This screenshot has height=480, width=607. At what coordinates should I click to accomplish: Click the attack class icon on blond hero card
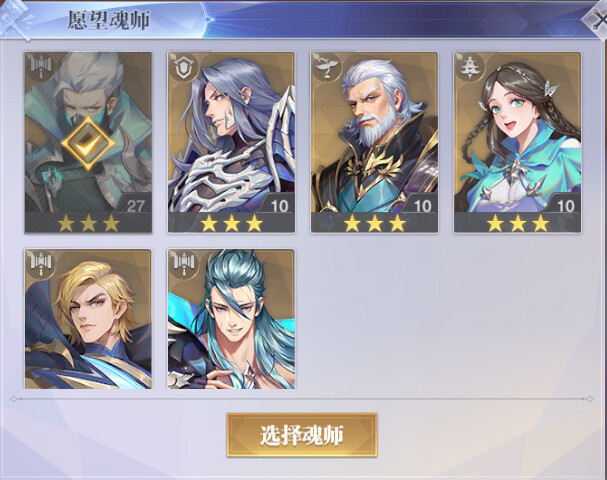click(41, 264)
